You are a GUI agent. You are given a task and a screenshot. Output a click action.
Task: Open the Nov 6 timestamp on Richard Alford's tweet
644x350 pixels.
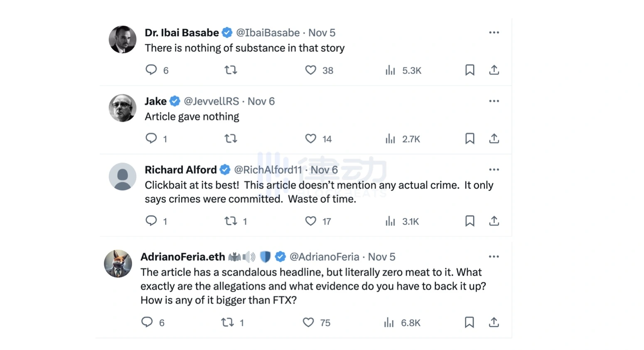coord(324,170)
